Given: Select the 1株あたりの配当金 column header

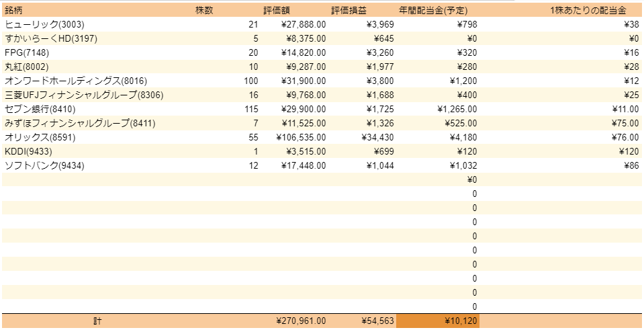Looking at the screenshot, I should pos(588,10).
